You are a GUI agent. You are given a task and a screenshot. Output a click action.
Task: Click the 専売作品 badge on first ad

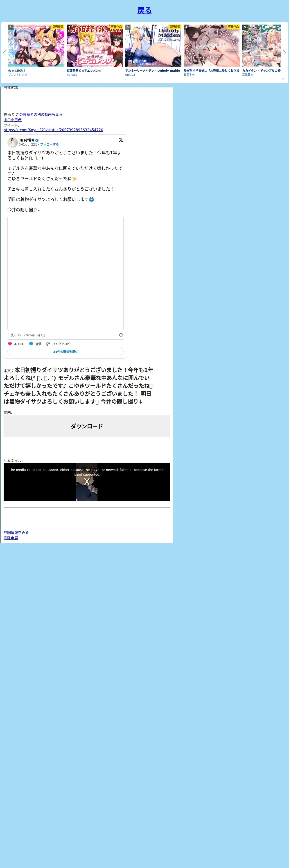58,27
